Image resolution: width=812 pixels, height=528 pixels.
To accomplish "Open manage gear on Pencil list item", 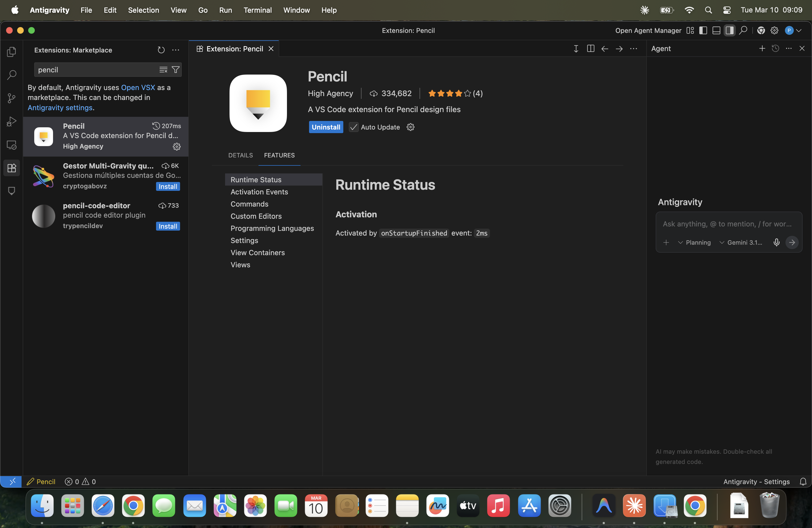I will 177,147.
